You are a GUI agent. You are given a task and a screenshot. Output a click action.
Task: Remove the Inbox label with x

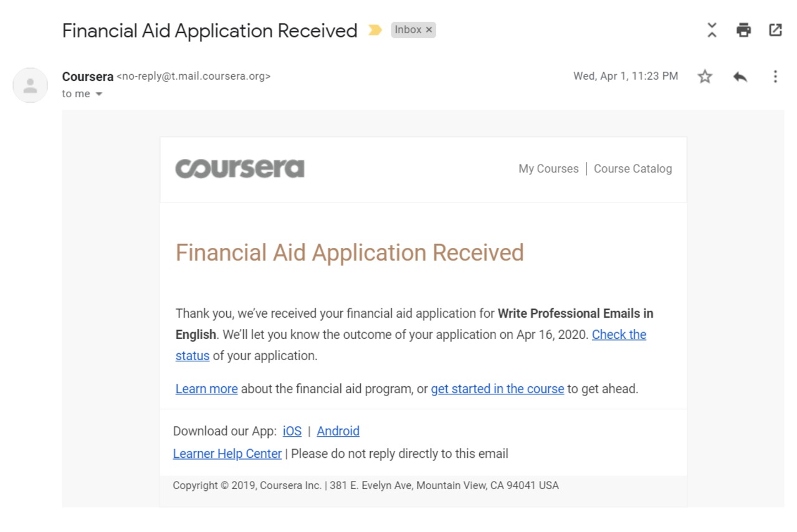tap(429, 30)
